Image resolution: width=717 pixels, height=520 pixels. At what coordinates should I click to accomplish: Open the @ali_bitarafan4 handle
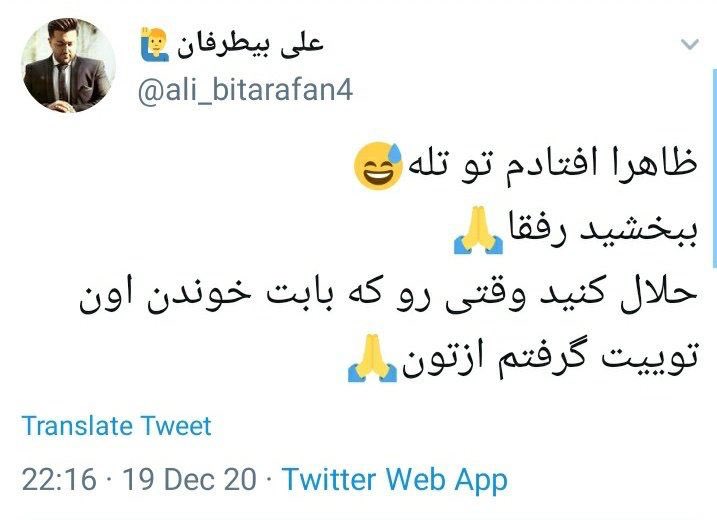pyautogui.click(x=245, y=89)
